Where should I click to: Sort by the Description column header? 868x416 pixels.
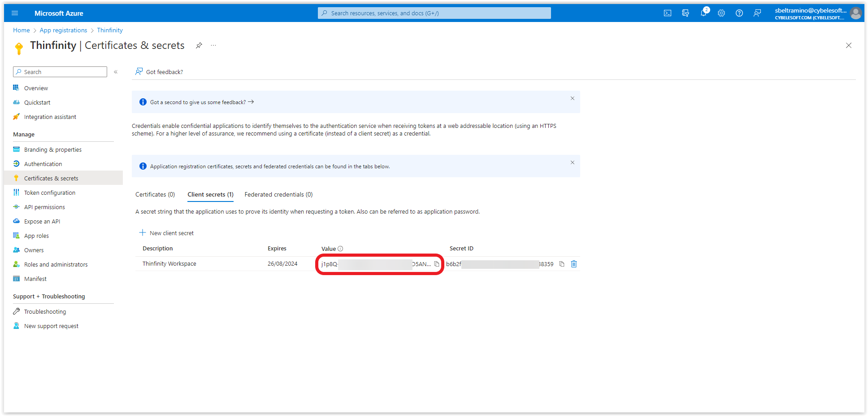click(157, 248)
